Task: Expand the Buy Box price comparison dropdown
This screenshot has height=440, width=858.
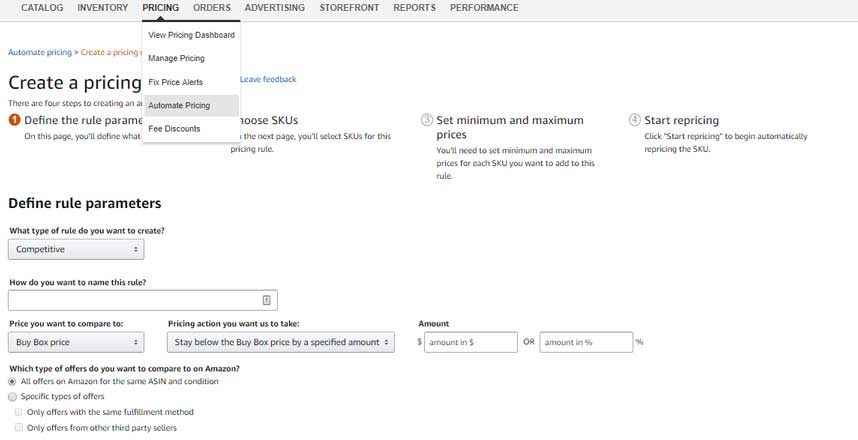Action: [76, 342]
